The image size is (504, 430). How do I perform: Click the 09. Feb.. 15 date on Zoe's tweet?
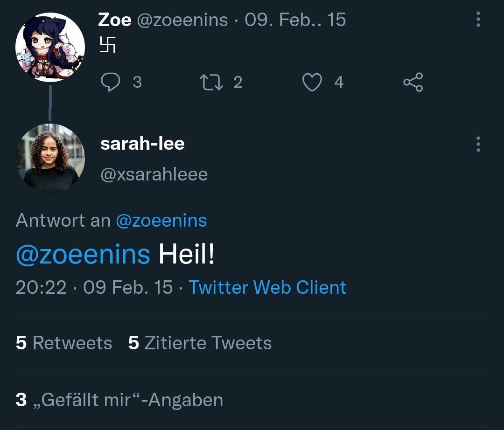coord(295,20)
